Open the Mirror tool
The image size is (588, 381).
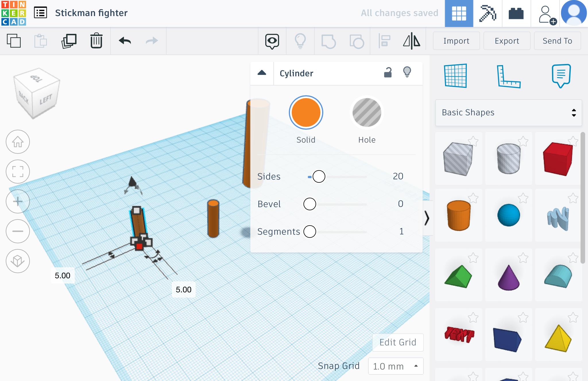(x=411, y=41)
